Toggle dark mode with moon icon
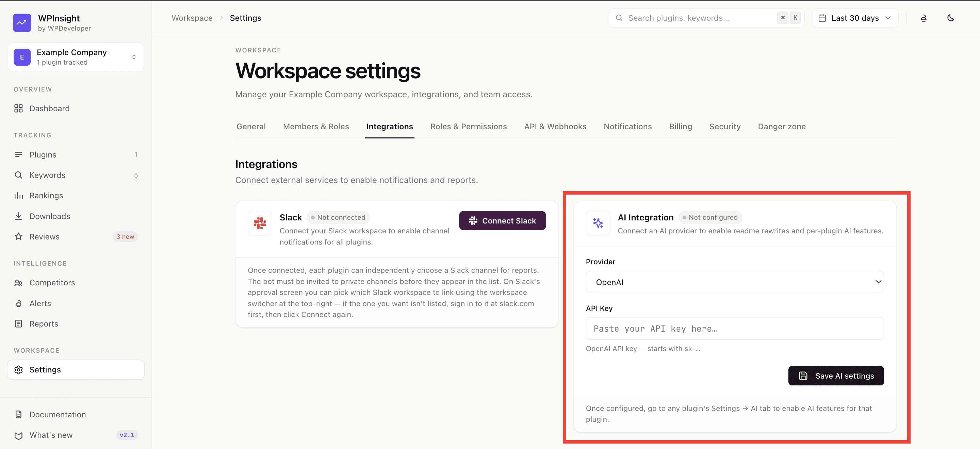980x449 pixels. [x=950, y=18]
